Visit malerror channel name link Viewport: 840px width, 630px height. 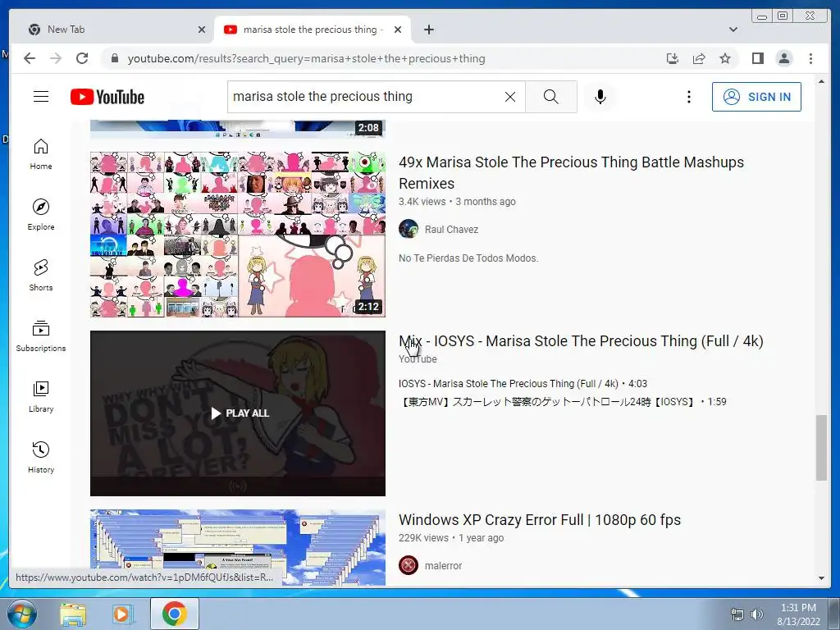click(443, 565)
